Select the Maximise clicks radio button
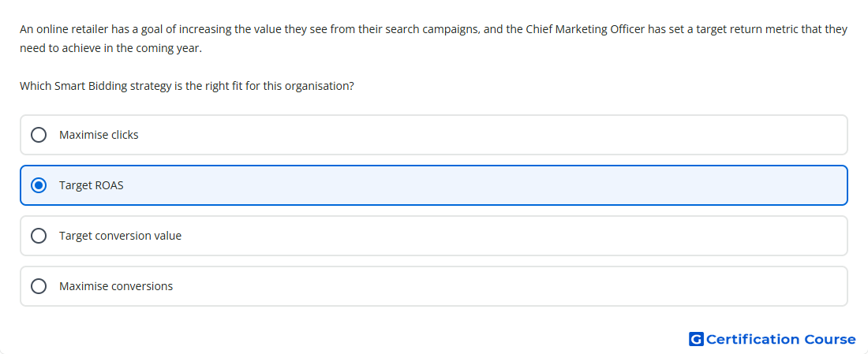Image resolution: width=868 pixels, height=354 pixels. (39, 135)
